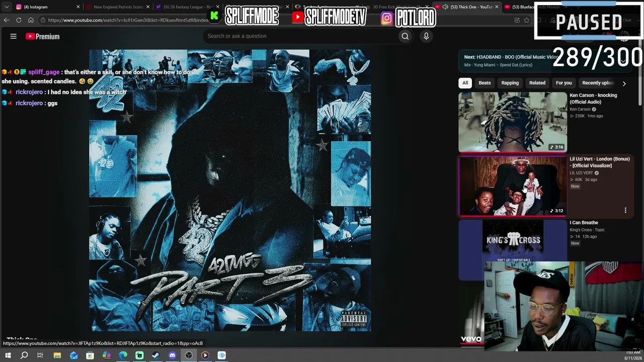Open 'Ken Carson - knocking (Official Audio)' title
The width and height of the screenshot is (644, 362).
coord(593,99)
